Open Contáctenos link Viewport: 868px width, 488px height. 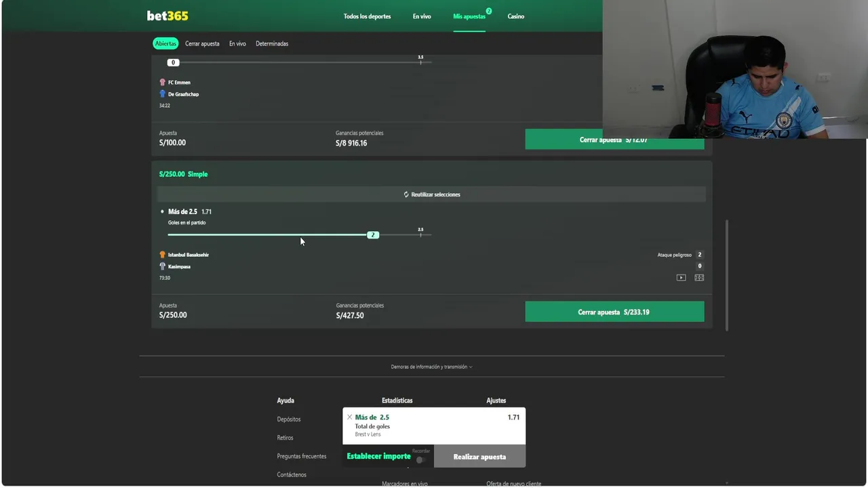tap(292, 474)
